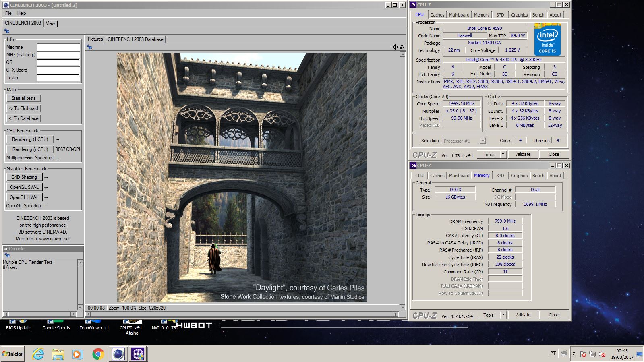Open the Bench tab in upper CPU-Z
This screenshot has width=644, height=362.
click(538, 15)
